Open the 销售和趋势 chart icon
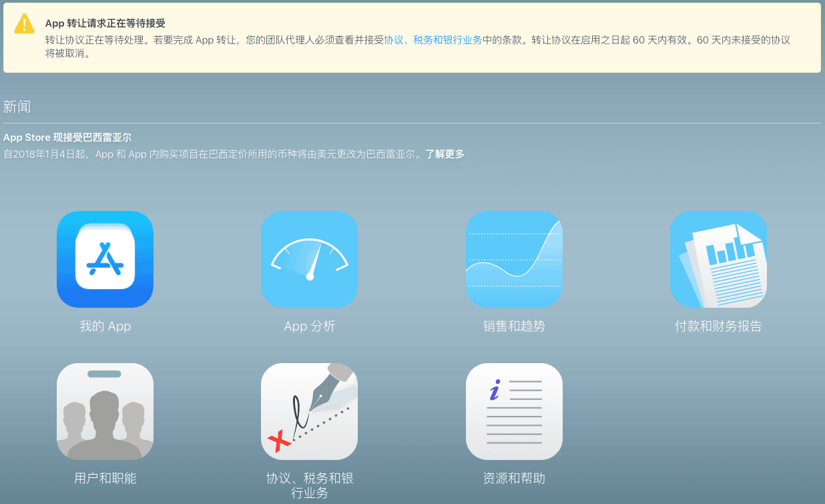 pyautogui.click(x=514, y=259)
